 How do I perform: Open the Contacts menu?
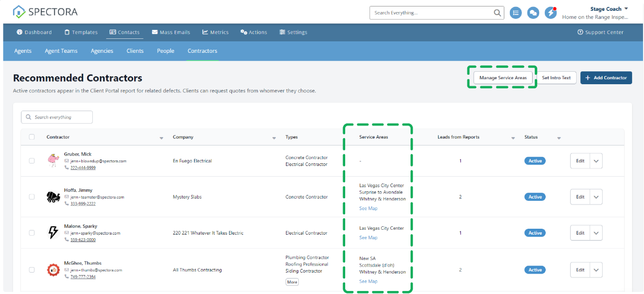[x=125, y=32]
